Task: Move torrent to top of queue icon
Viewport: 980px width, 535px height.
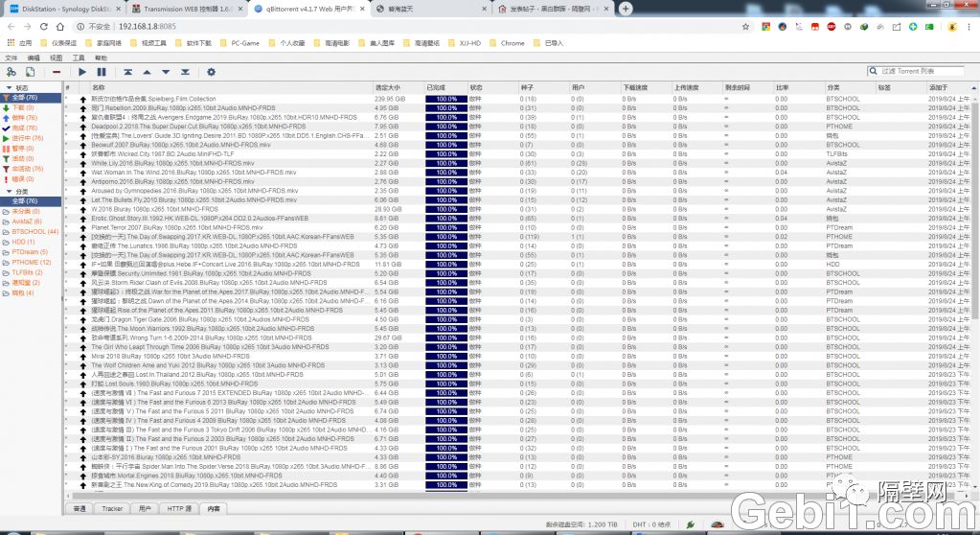Action: pos(127,72)
